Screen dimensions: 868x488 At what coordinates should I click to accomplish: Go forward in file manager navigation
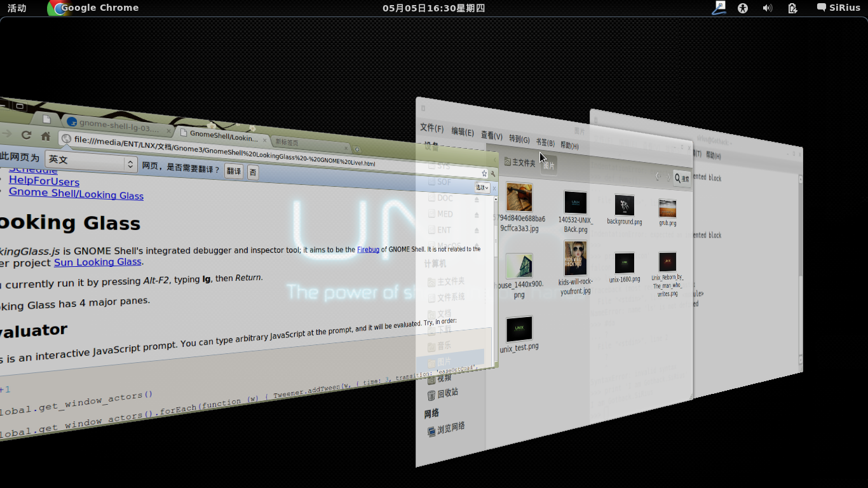[668, 178]
